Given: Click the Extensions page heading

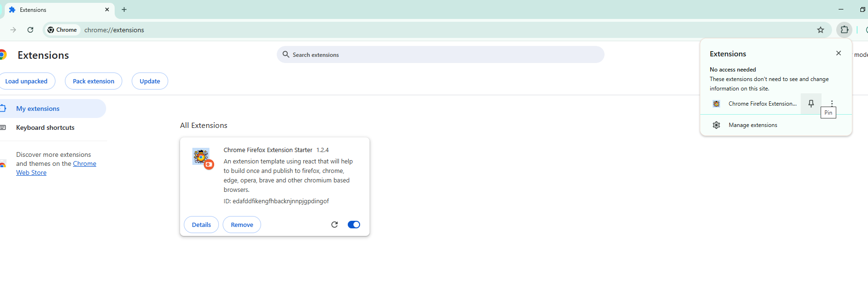Looking at the screenshot, I should [43, 55].
